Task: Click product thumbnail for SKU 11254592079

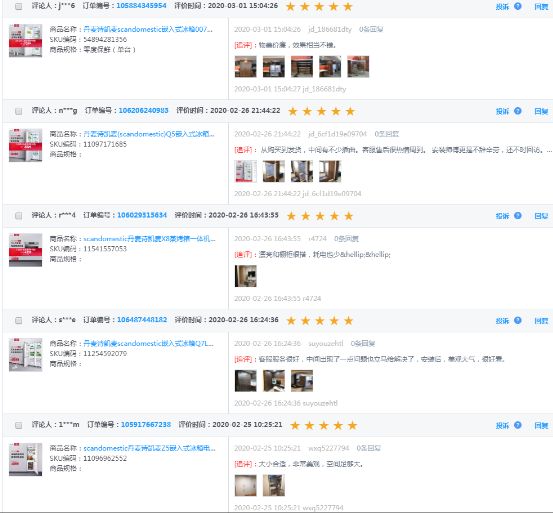Action: tap(25, 355)
